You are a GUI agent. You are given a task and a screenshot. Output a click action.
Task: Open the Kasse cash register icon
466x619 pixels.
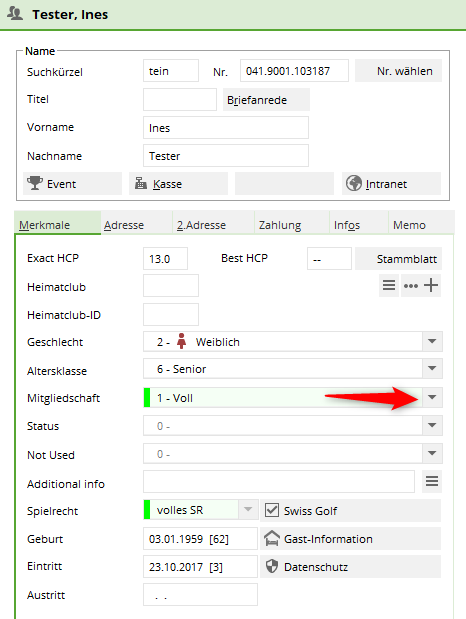coord(141,183)
